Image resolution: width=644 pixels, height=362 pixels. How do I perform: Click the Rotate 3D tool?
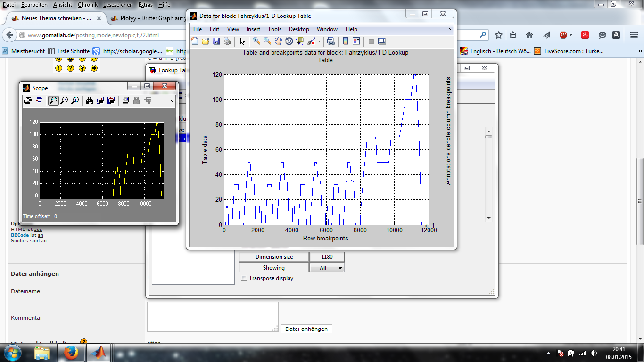tap(289, 41)
